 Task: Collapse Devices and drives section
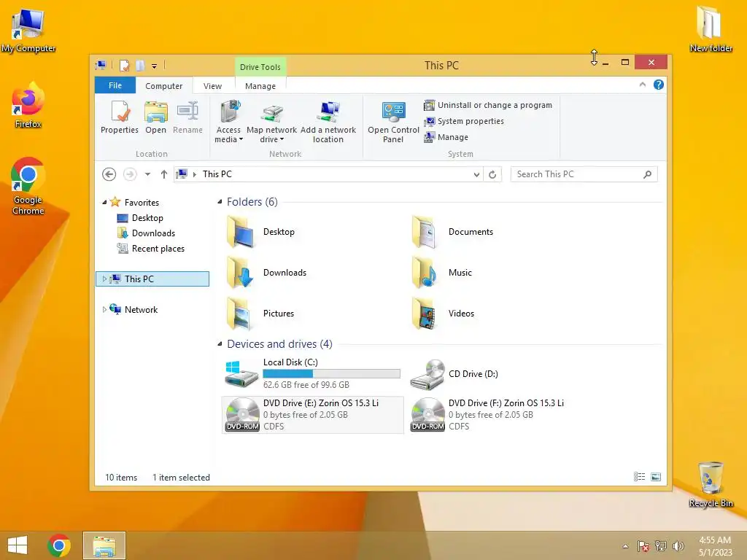(x=220, y=344)
